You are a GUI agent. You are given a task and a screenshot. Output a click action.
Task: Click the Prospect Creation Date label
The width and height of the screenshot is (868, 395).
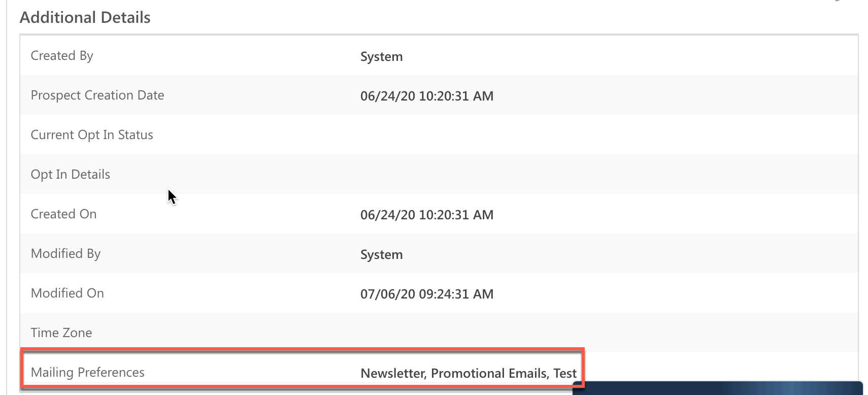pyautogui.click(x=97, y=95)
